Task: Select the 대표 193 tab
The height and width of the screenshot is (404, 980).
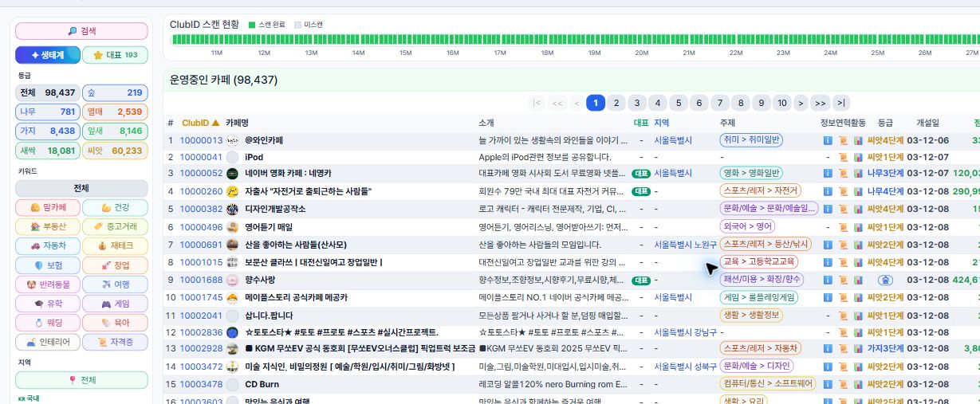Action: click(116, 55)
